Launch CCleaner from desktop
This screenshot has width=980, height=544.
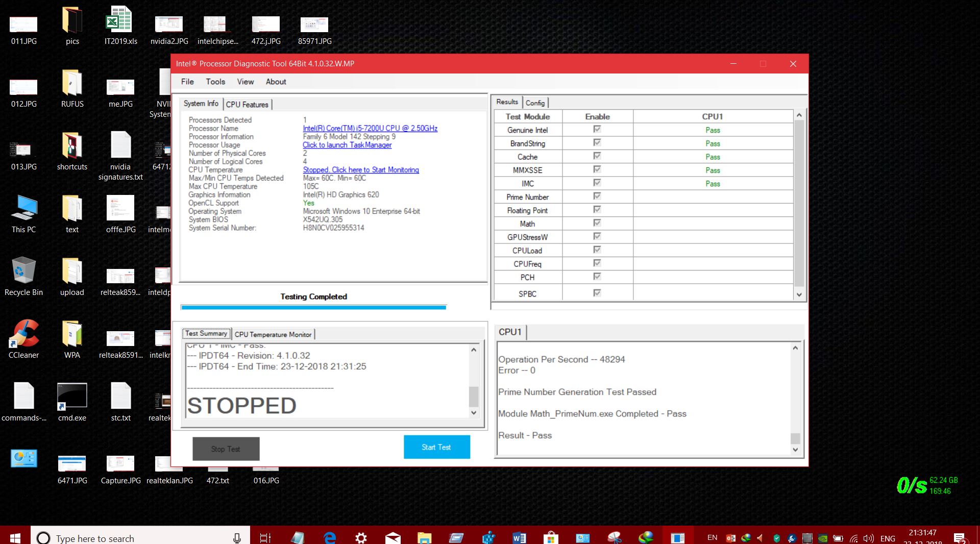[x=23, y=339]
